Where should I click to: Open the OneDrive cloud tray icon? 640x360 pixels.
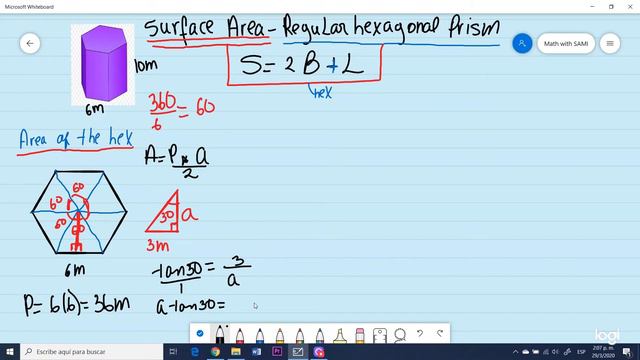click(526, 351)
